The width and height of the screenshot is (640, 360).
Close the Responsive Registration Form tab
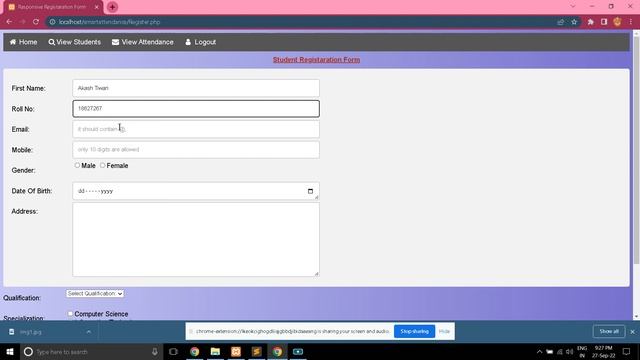[97, 7]
